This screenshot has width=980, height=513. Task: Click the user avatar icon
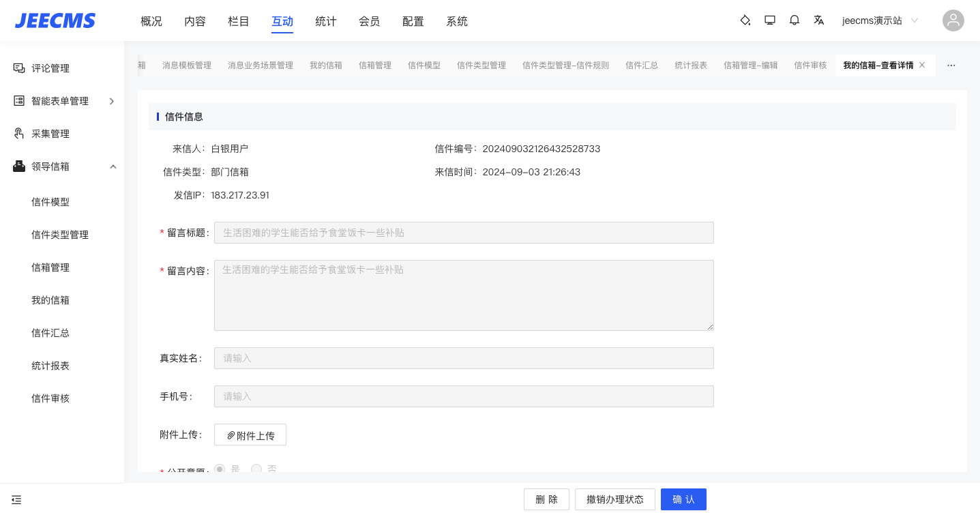click(953, 20)
